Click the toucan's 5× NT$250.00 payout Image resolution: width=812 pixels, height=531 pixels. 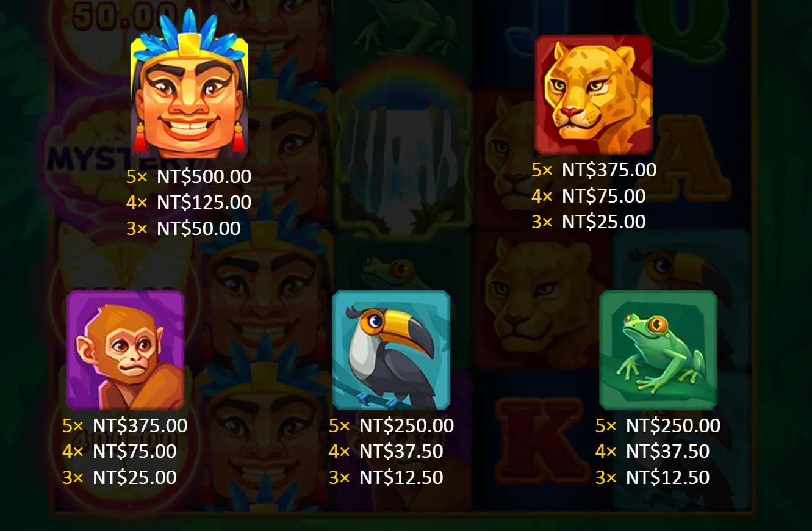391,425
